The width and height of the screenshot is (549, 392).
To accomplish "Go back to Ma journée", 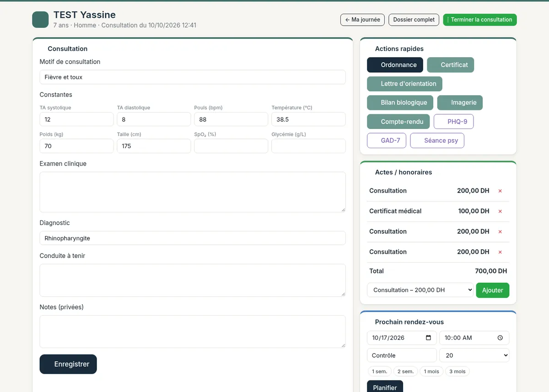I will pos(362,20).
